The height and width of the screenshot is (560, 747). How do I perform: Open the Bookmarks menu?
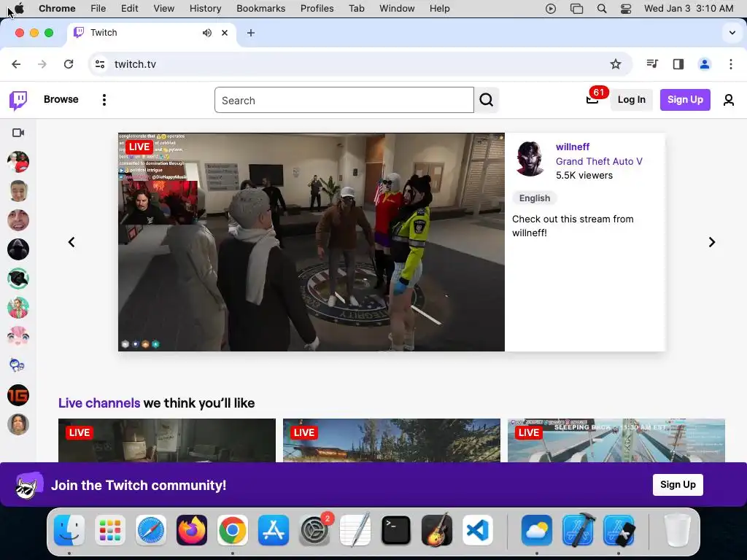260,9
